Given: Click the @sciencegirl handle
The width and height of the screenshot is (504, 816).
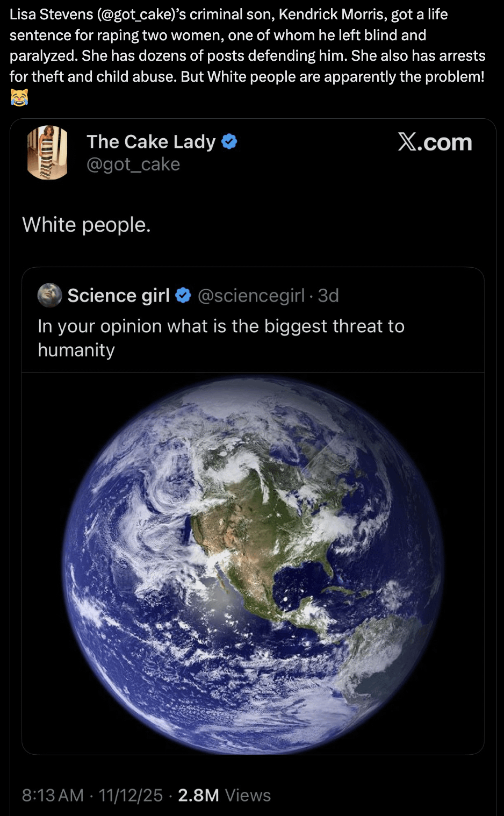Looking at the screenshot, I should [x=251, y=295].
